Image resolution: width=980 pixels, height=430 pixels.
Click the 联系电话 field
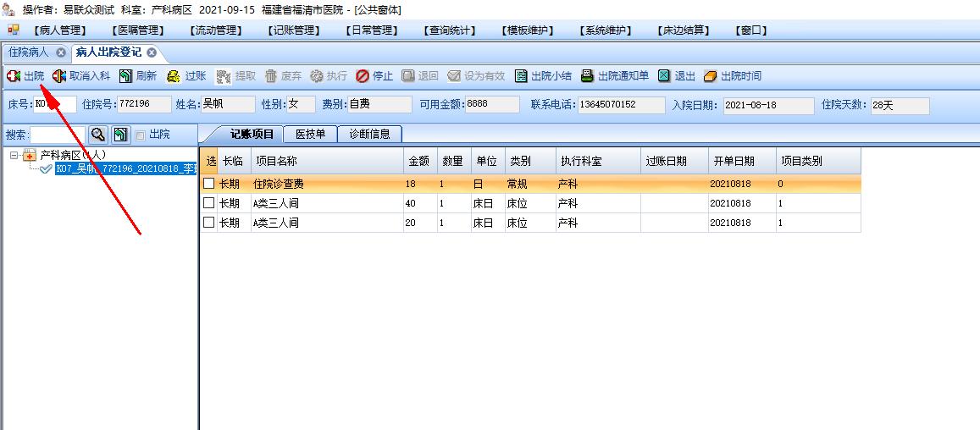click(622, 105)
